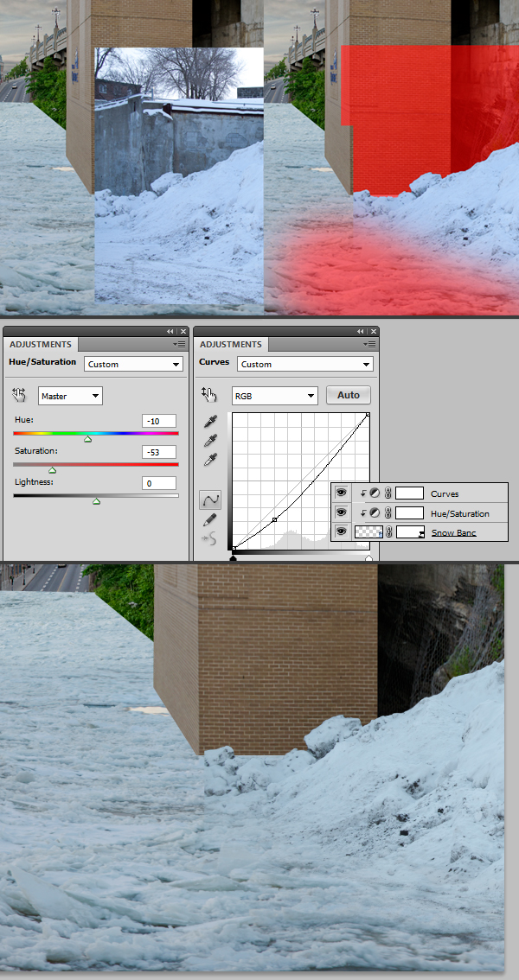Screen dimensions: 519x980
Task: Click the Snow Banc layer name
Action: (453, 532)
